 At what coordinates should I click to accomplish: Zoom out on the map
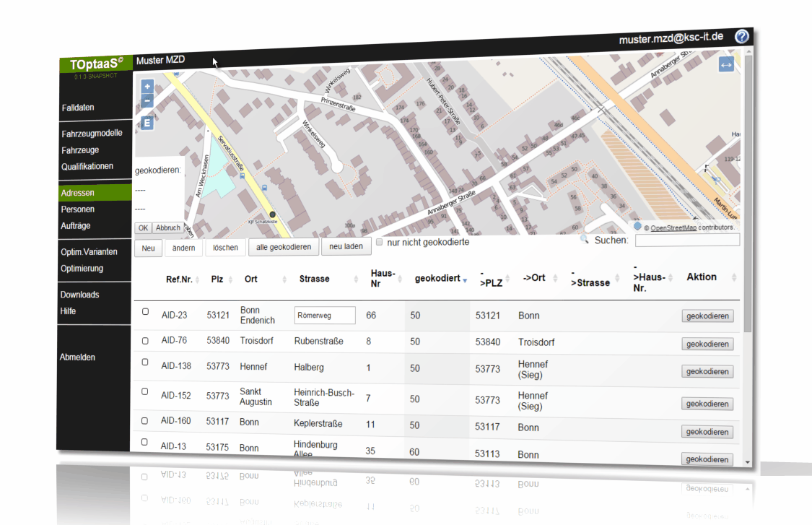pyautogui.click(x=147, y=100)
